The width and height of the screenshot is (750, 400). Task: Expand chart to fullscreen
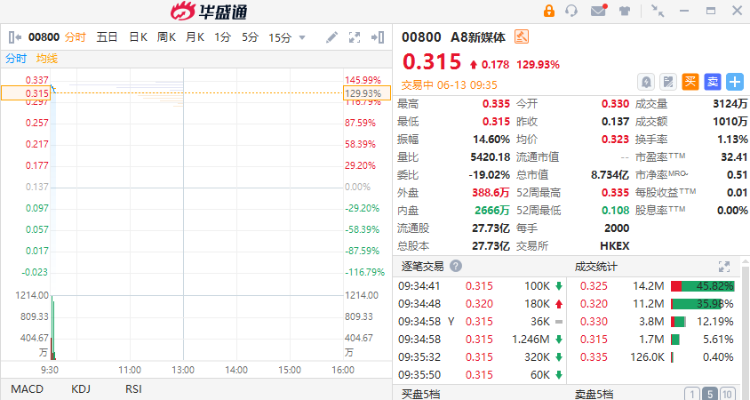pos(355,37)
